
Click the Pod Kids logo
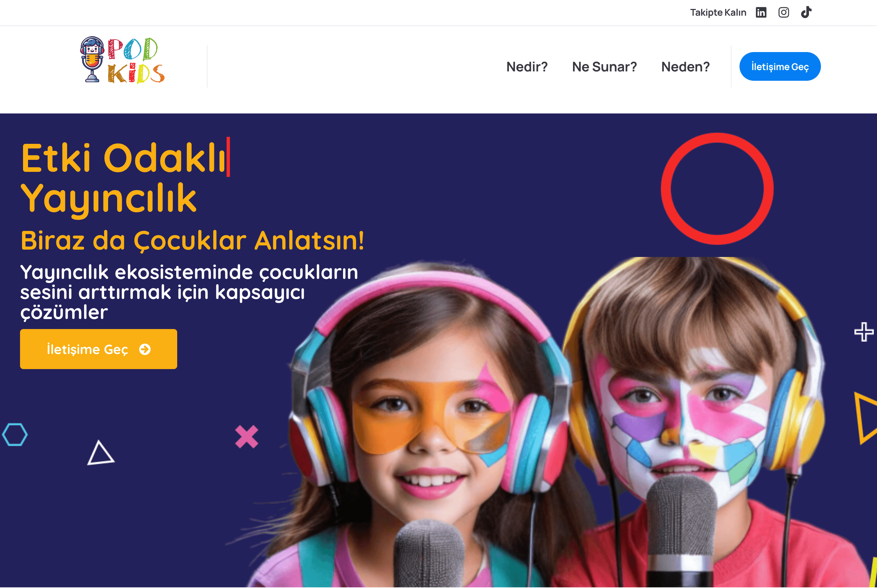[x=122, y=60]
